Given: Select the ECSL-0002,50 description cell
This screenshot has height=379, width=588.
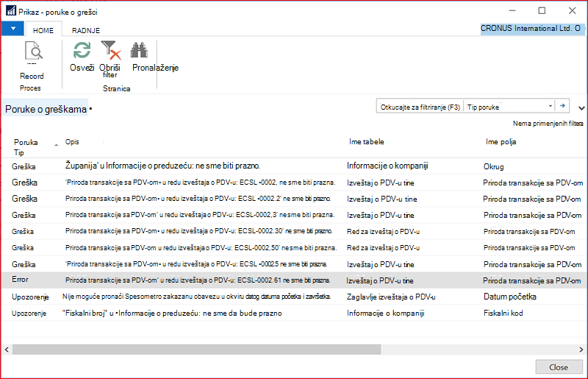Looking at the screenshot, I should click(201, 247).
